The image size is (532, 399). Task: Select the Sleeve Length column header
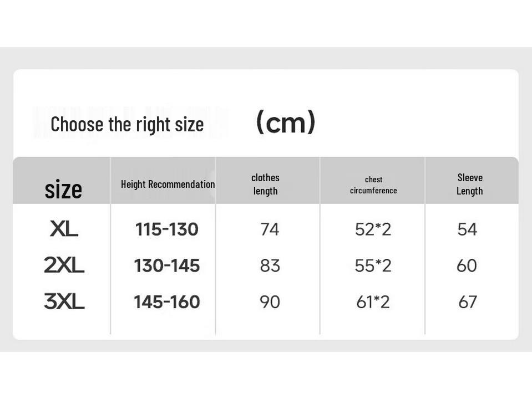[470, 184]
